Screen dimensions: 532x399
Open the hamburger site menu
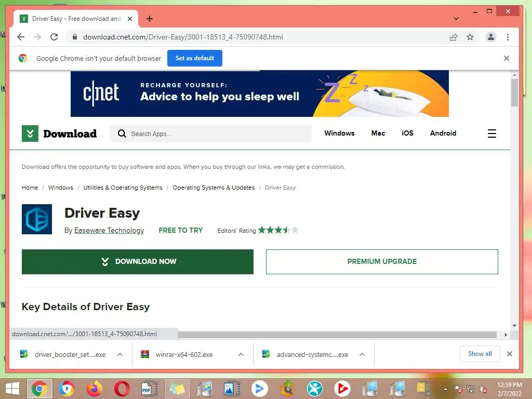pos(491,134)
